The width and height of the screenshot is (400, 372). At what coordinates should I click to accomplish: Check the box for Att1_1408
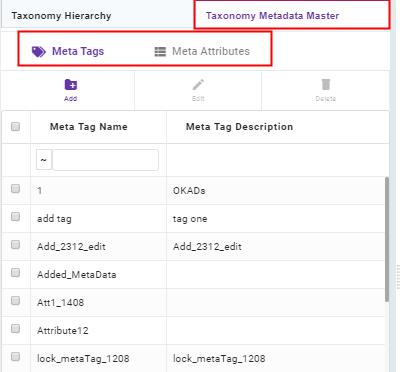[15, 301]
